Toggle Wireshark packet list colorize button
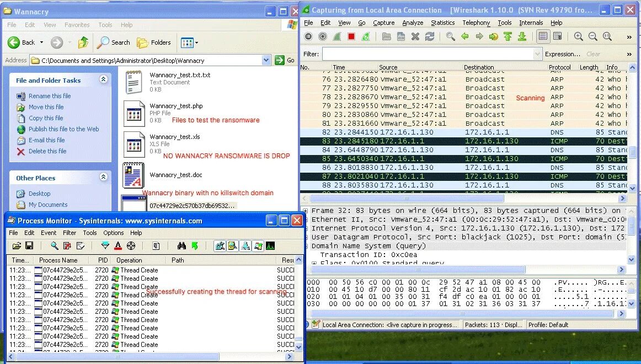The height and width of the screenshot is (364, 641). point(543,37)
